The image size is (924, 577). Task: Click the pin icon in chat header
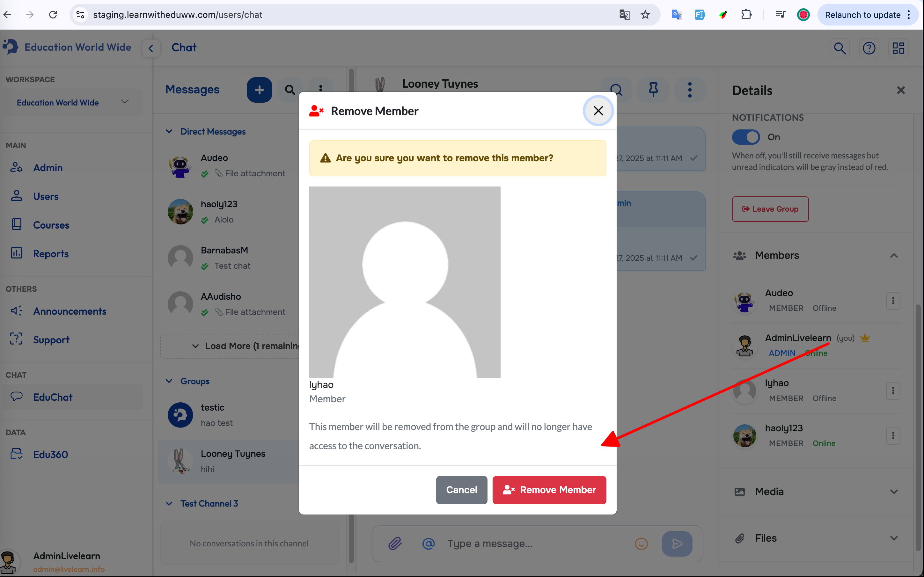(653, 90)
